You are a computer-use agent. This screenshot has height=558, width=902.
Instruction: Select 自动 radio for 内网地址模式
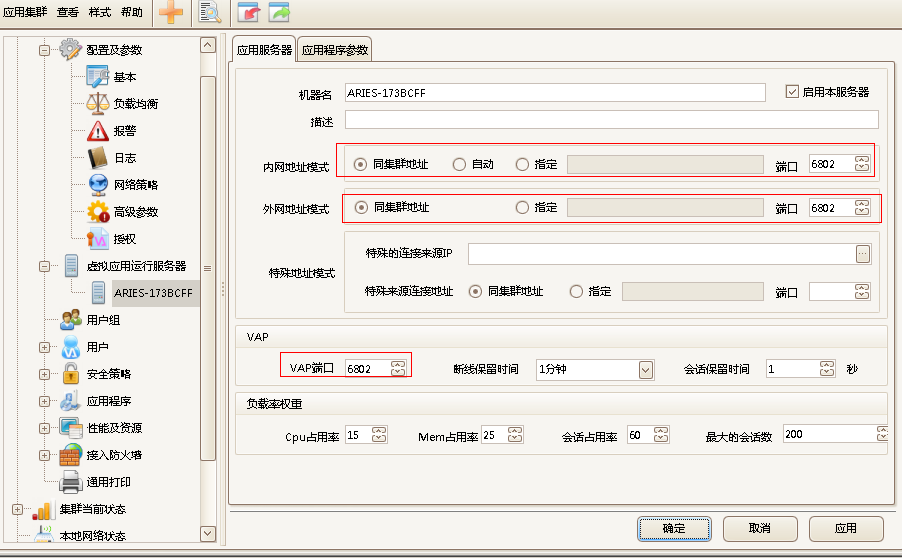pyautogui.click(x=459, y=165)
